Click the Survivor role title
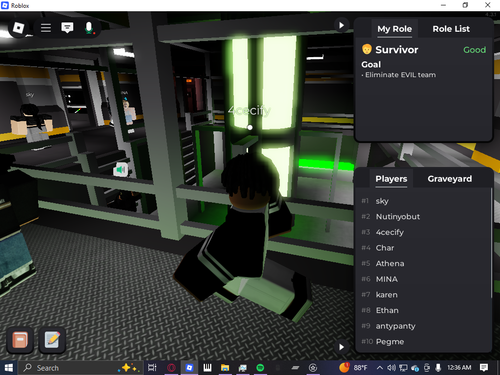Screen dimensions: 500x375 click(397, 50)
